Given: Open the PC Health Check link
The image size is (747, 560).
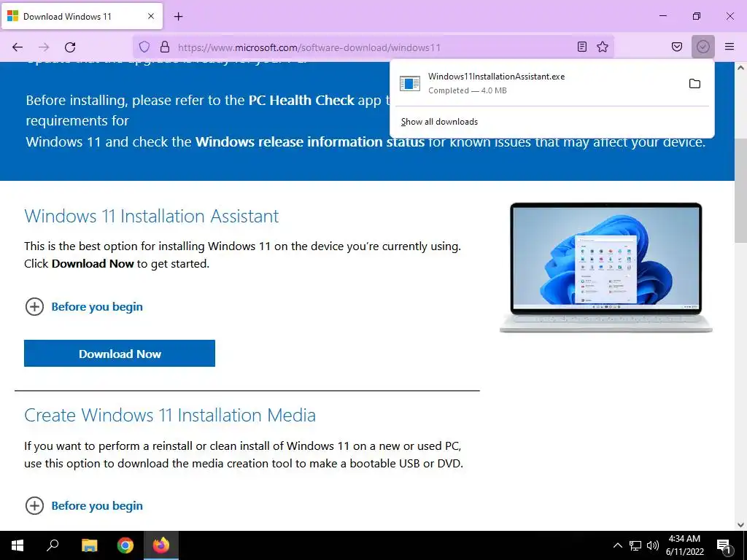Looking at the screenshot, I should click(301, 101).
